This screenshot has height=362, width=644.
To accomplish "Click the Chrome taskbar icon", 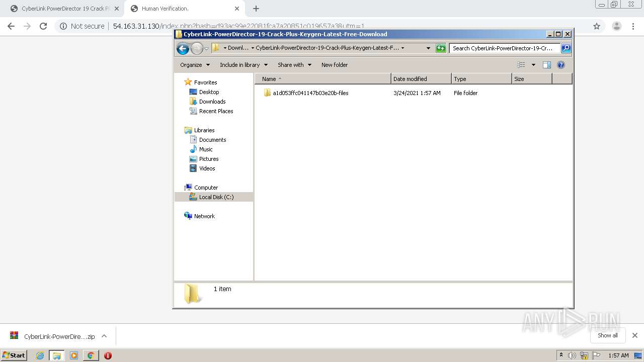I will (91, 355).
